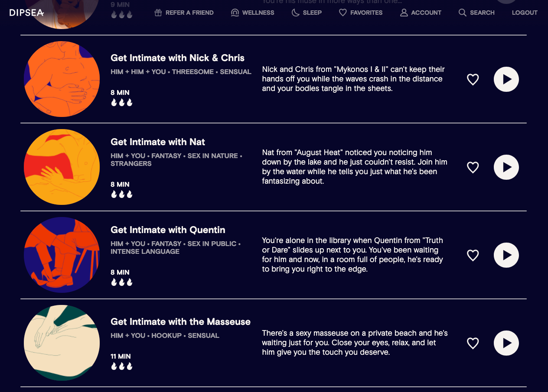548x392 pixels.
Task: Play Get Intimate with the Masseuse
Action: (x=506, y=343)
